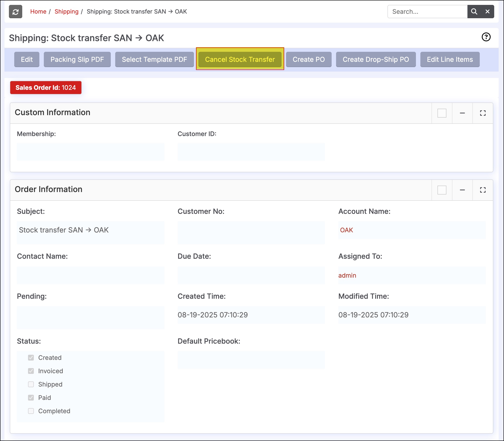
Task: Click the search magnifier icon
Action: pos(474,12)
